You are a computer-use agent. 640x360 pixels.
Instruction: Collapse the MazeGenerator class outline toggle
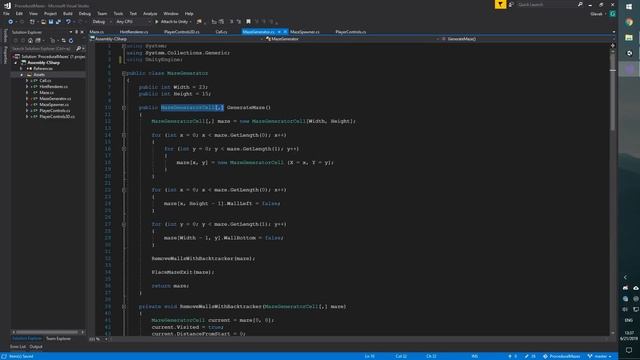pos(124,73)
